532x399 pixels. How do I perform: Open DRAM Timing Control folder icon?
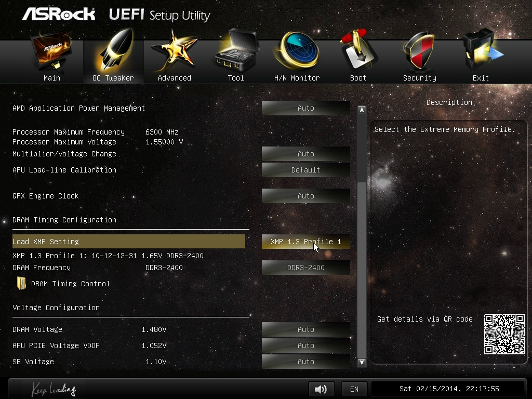point(21,283)
